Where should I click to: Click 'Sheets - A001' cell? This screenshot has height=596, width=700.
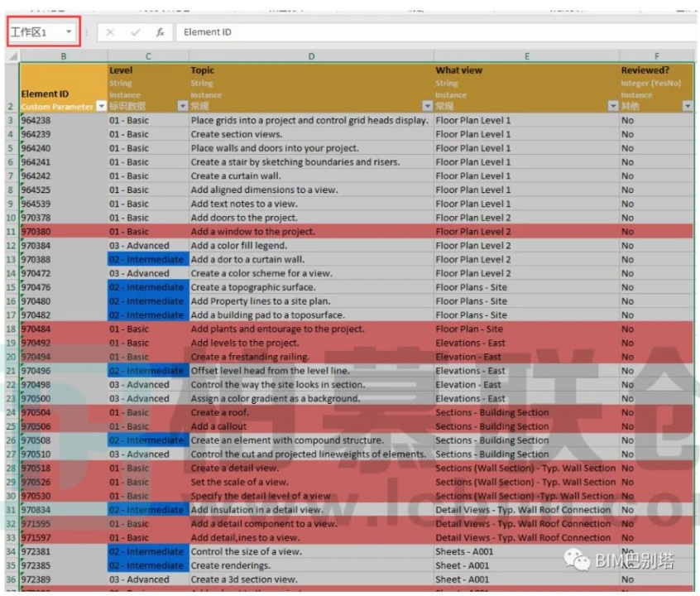(527, 552)
